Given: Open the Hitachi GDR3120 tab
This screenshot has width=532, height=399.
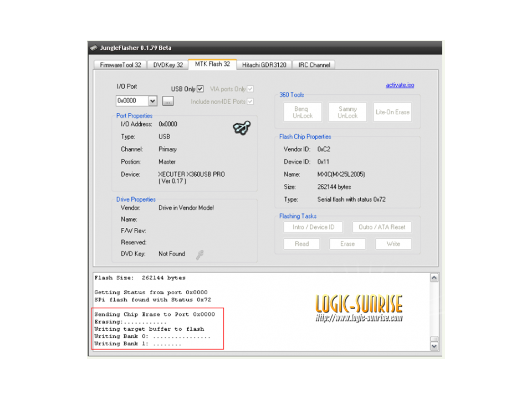Looking at the screenshot, I should coord(264,65).
